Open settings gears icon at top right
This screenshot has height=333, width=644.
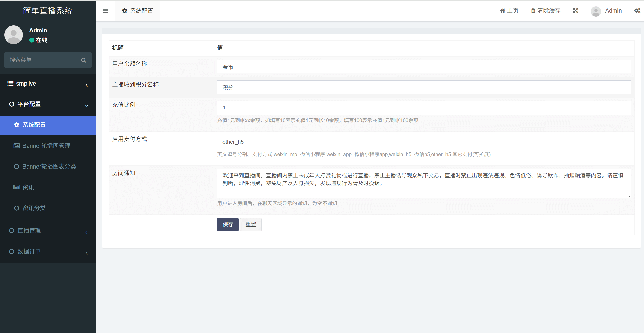click(637, 11)
